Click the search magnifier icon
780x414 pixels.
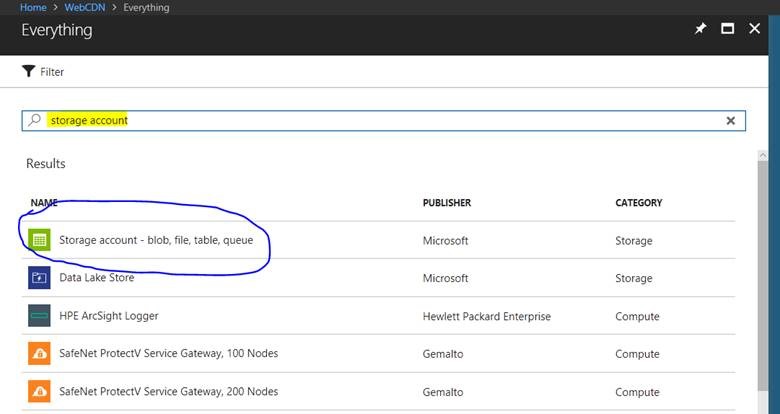[34, 120]
